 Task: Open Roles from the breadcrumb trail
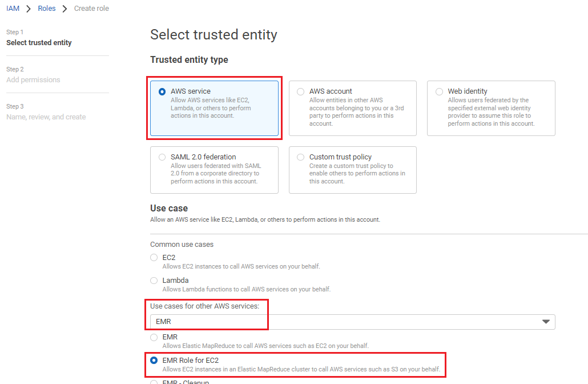[46, 8]
